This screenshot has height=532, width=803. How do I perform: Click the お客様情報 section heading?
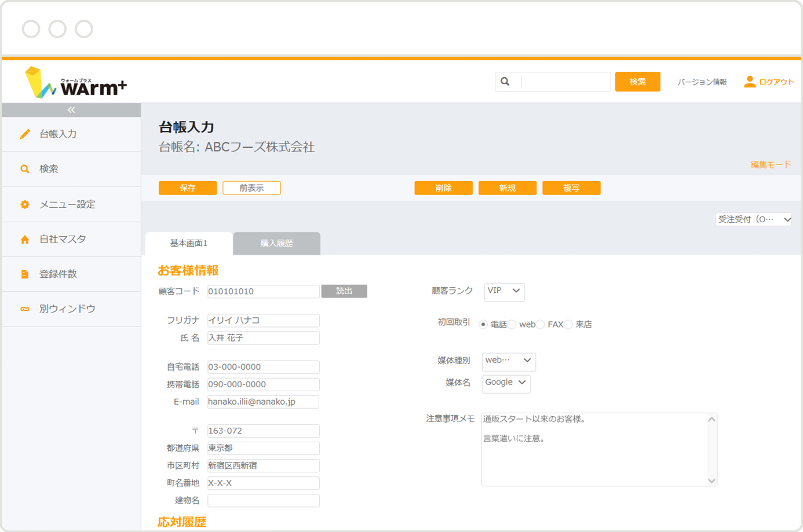[x=188, y=271]
